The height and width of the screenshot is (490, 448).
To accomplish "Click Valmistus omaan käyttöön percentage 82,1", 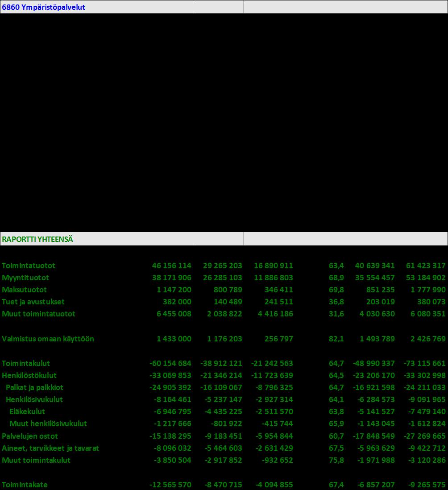I will pos(336,339).
